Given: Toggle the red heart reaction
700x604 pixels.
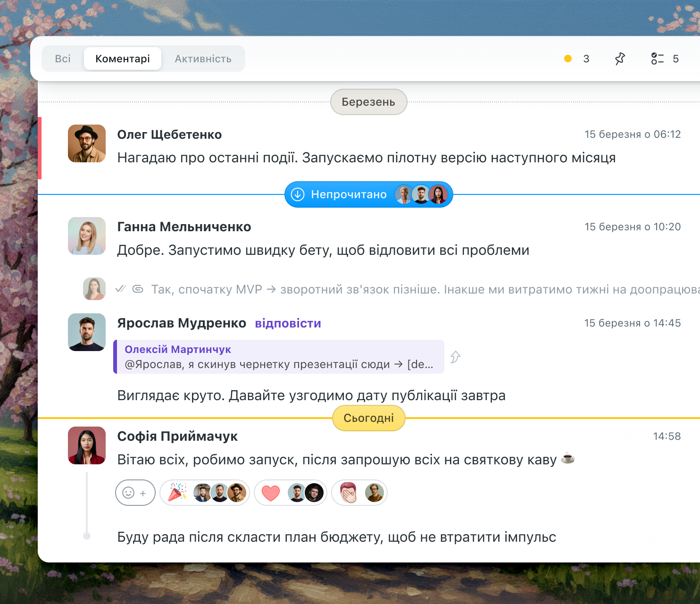Looking at the screenshot, I should pyautogui.click(x=271, y=493).
